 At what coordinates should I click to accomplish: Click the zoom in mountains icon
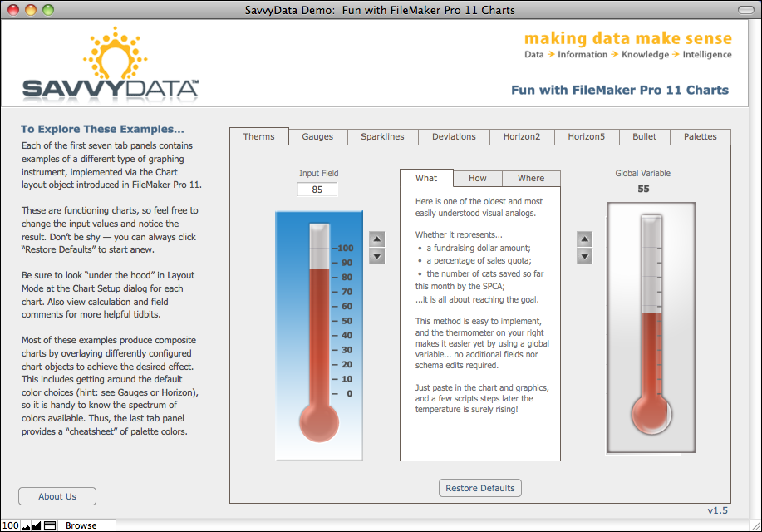tap(37, 525)
